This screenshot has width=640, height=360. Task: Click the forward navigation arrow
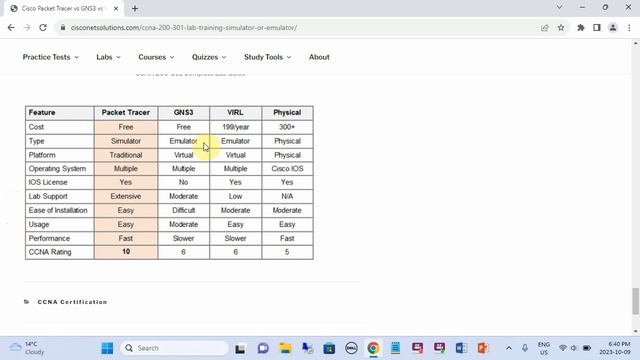pyautogui.click(x=27, y=28)
